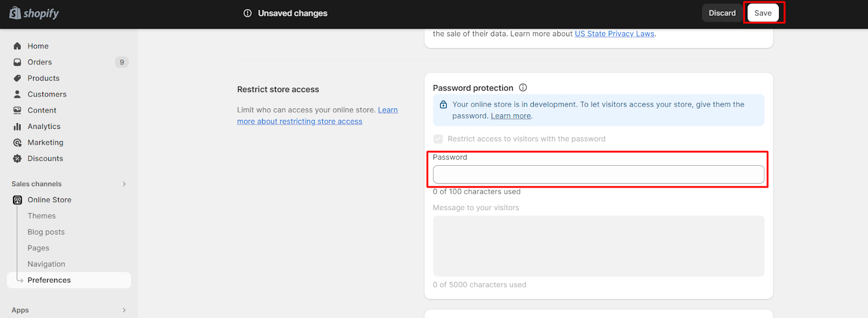The width and height of the screenshot is (868, 318).
Task: Click the Discounts badge icon
Action: [17, 159]
